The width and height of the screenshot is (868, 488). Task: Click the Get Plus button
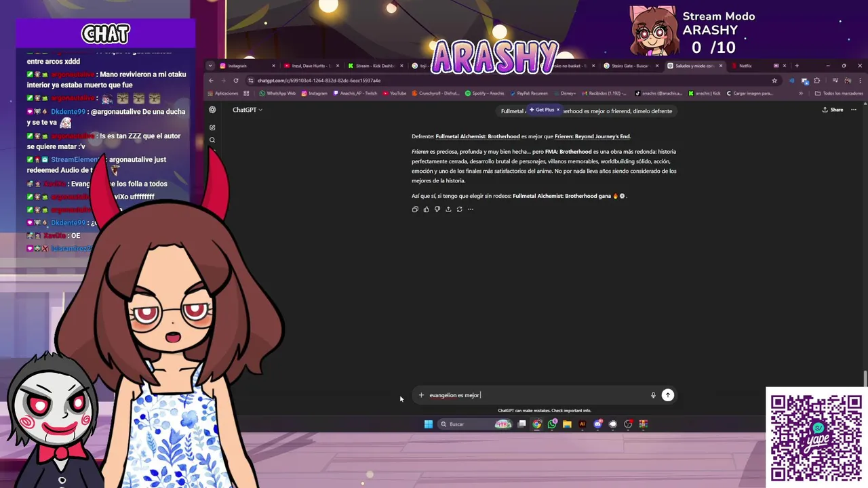(x=542, y=110)
